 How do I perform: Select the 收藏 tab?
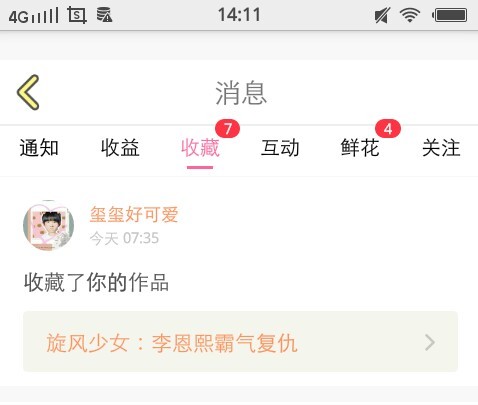pyautogui.click(x=200, y=148)
